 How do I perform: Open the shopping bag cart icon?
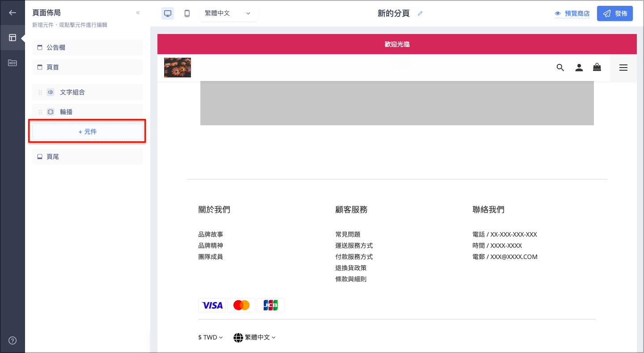coord(597,68)
